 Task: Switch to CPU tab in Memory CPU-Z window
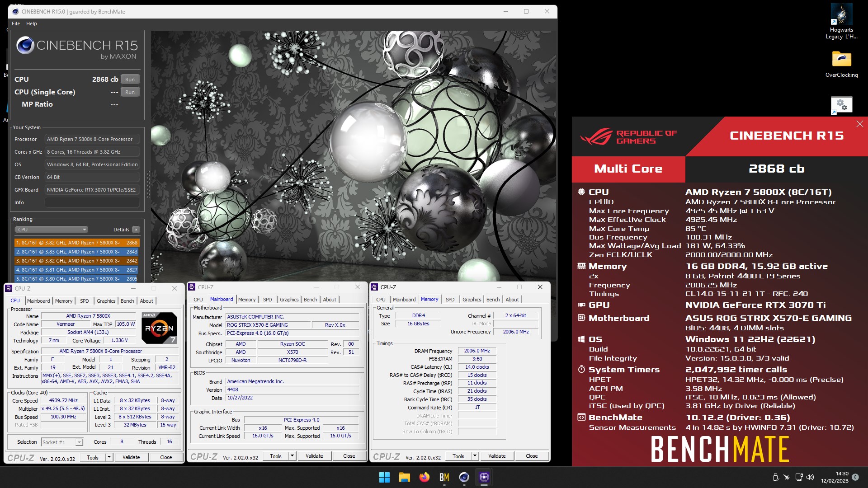click(381, 300)
